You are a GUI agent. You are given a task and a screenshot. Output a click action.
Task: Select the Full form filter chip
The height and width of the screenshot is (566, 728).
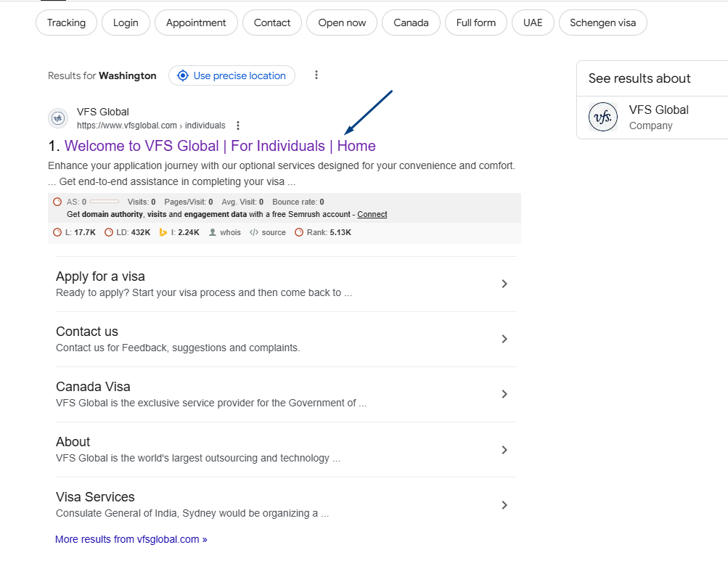(x=476, y=22)
